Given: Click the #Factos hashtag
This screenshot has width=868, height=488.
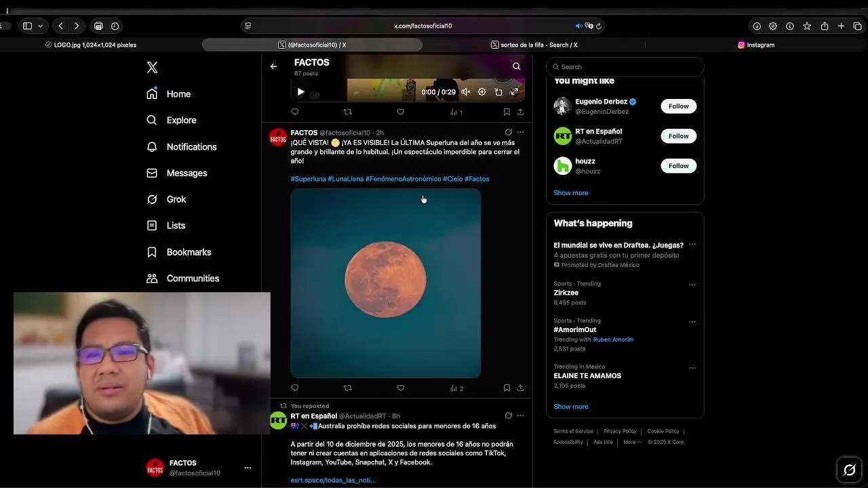Looking at the screenshot, I should tap(477, 179).
